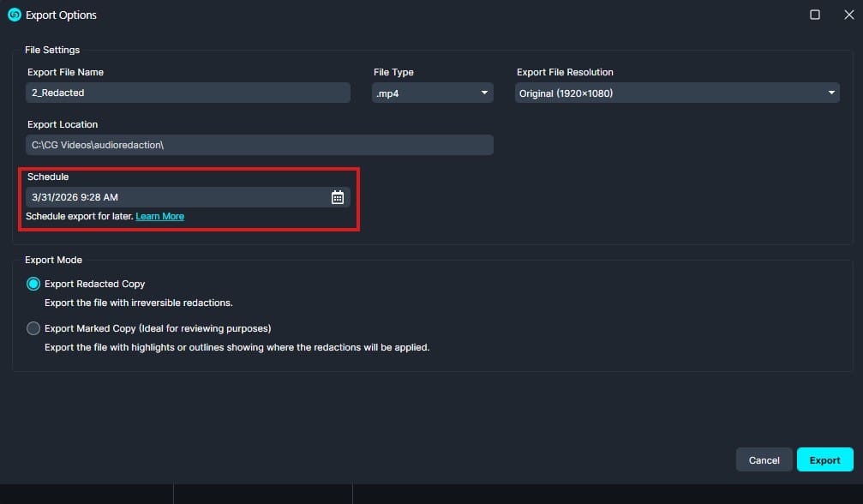Image resolution: width=863 pixels, height=504 pixels.
Task: Close the Export Options dialog
Action: [848, 15]
